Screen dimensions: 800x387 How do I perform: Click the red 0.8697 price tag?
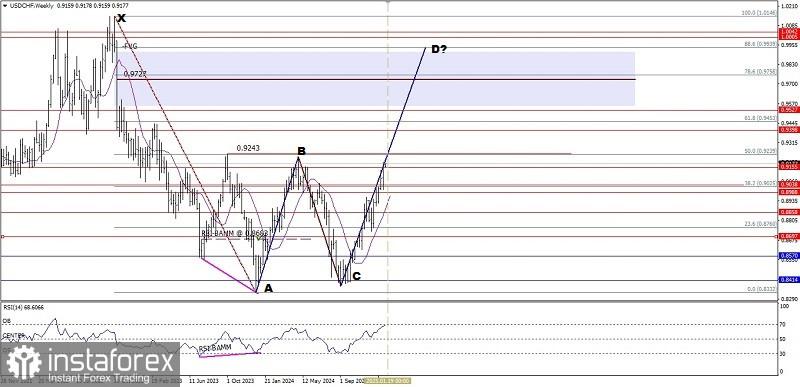pos(789,237)
